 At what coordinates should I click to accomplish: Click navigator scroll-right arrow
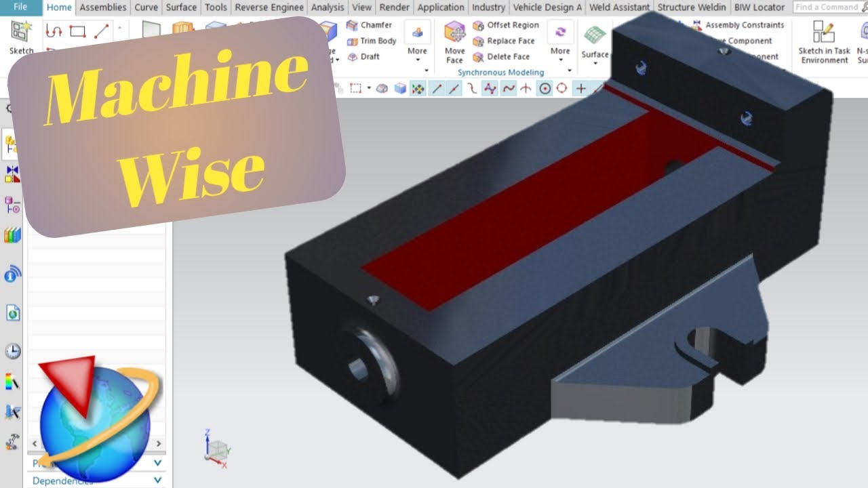tap(159, 444)
